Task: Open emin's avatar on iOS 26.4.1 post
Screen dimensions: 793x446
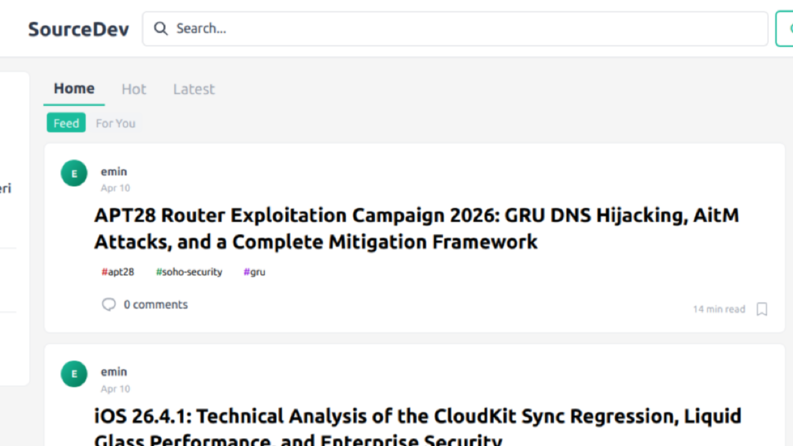Action: click(74, 374)
